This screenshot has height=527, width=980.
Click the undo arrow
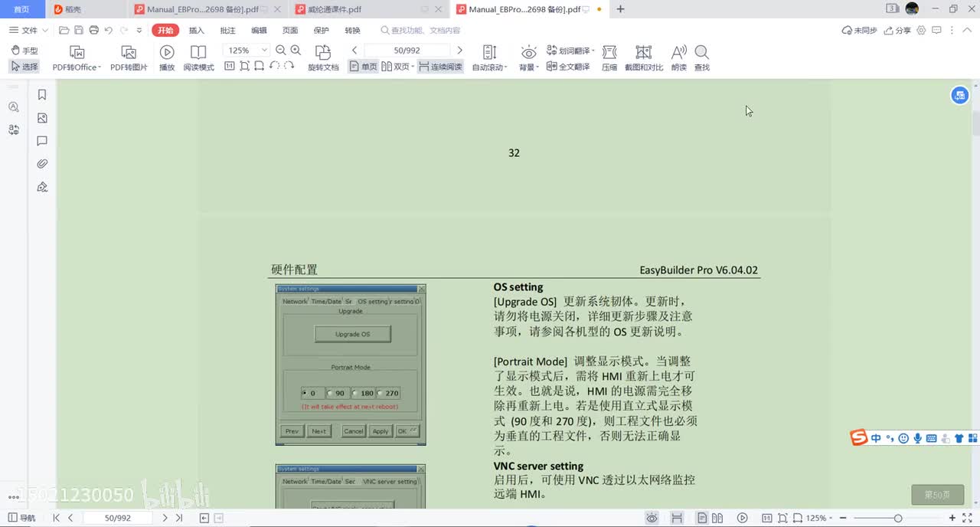click(x=108, y=30)
